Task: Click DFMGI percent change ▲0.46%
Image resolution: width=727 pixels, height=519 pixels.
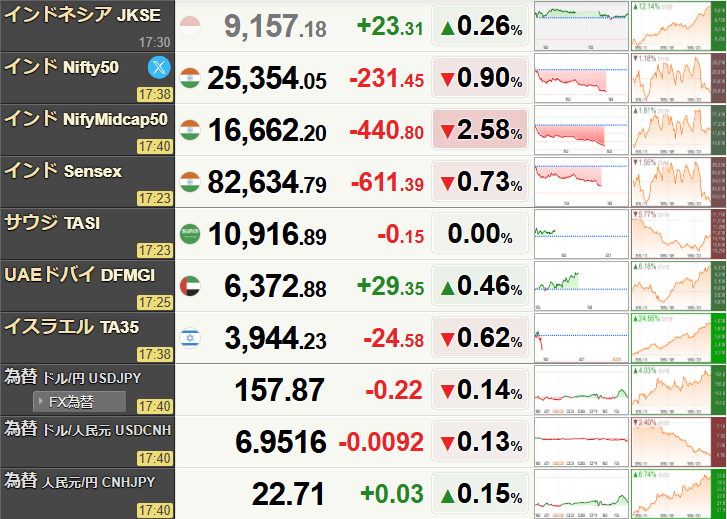Action: 480,286
